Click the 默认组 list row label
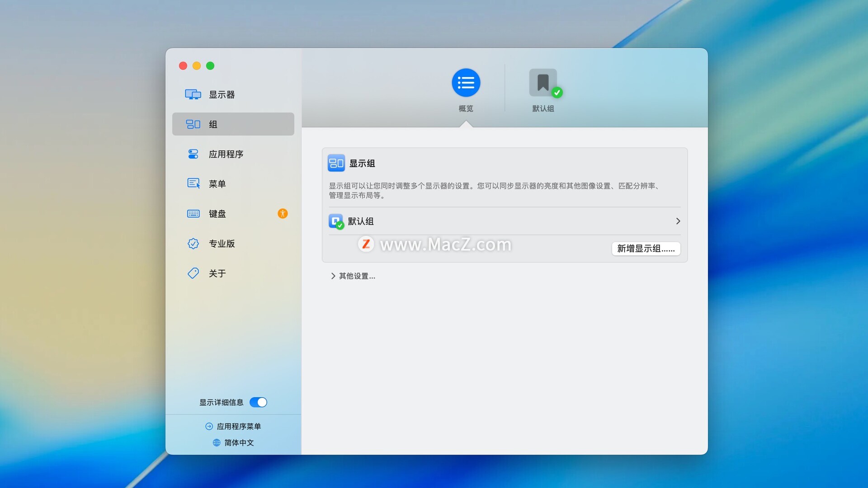868x488 pixels. coord(360,221)
